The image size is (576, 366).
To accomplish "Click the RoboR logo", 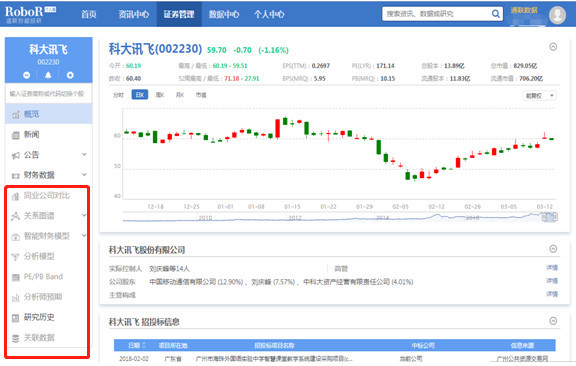I will pos(30,14).
